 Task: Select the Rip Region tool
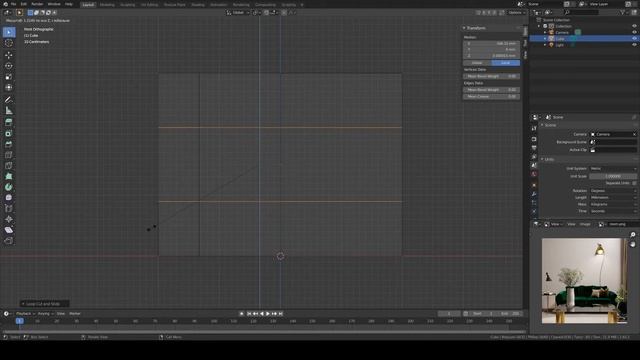[x=9, y=241]
